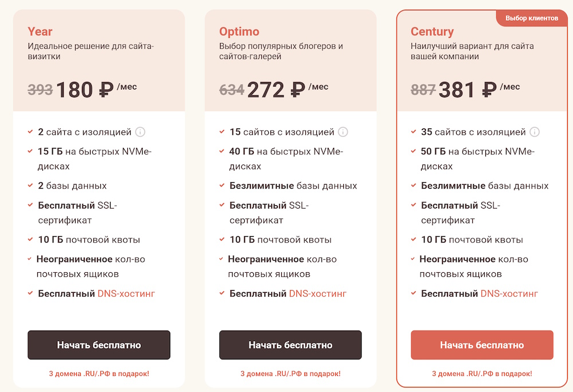Click info icon beside "2 сайта с изоляцией"
Image resolution: width=573 pixels, height=392 pixels.
(x=140, y=132)
